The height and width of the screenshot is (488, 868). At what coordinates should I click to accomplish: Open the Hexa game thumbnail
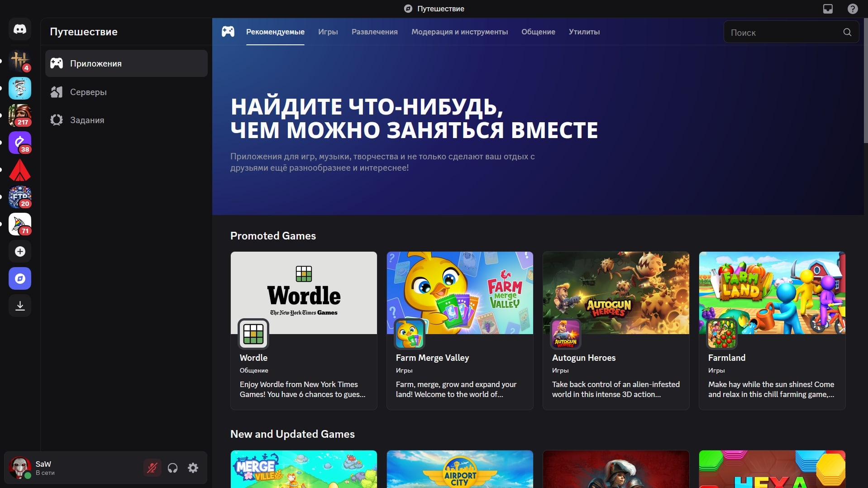pyautogui.click(x=772, y=469)
